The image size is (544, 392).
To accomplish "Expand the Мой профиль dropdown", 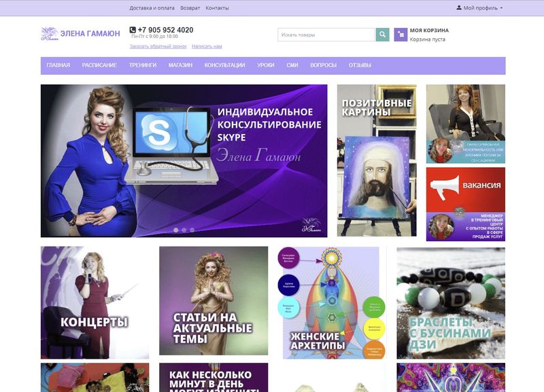I will 479,7.
